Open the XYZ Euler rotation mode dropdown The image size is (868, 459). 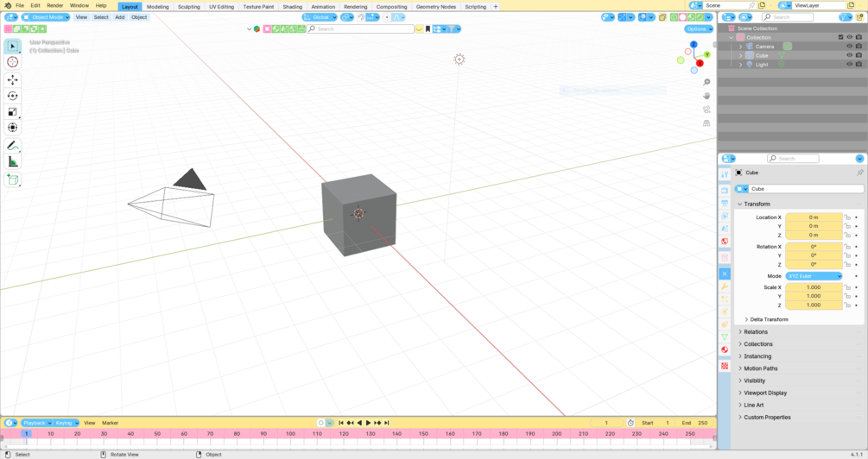point(814,276)
